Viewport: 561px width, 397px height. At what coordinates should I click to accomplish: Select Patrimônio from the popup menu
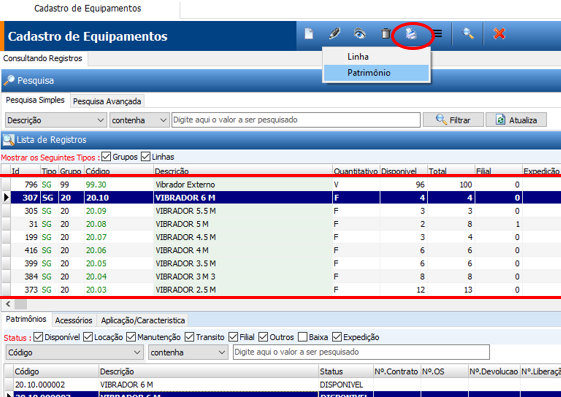[376, 73]
